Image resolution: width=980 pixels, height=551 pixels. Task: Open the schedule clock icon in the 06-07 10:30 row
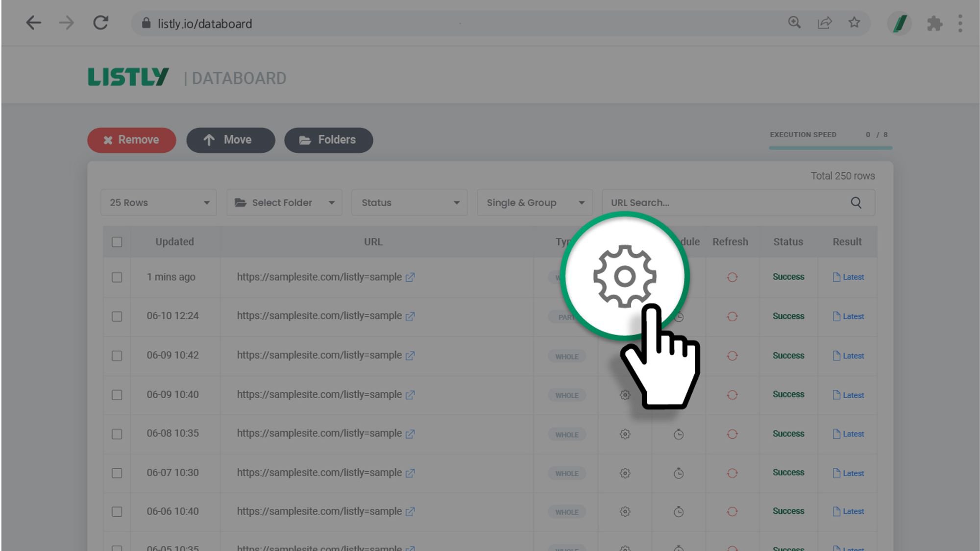pyautogui.click(x=678, y=473)
